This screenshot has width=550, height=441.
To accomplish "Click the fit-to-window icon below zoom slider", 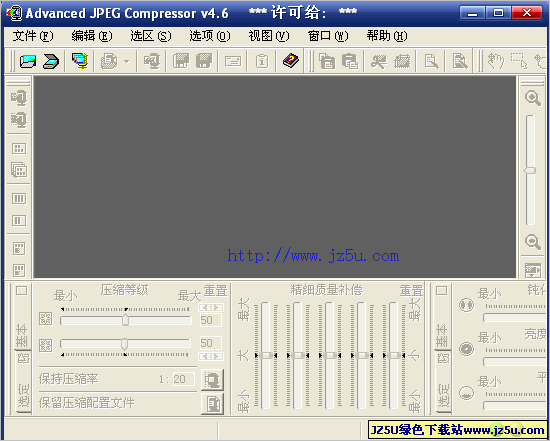I will [x=533, y=270].
